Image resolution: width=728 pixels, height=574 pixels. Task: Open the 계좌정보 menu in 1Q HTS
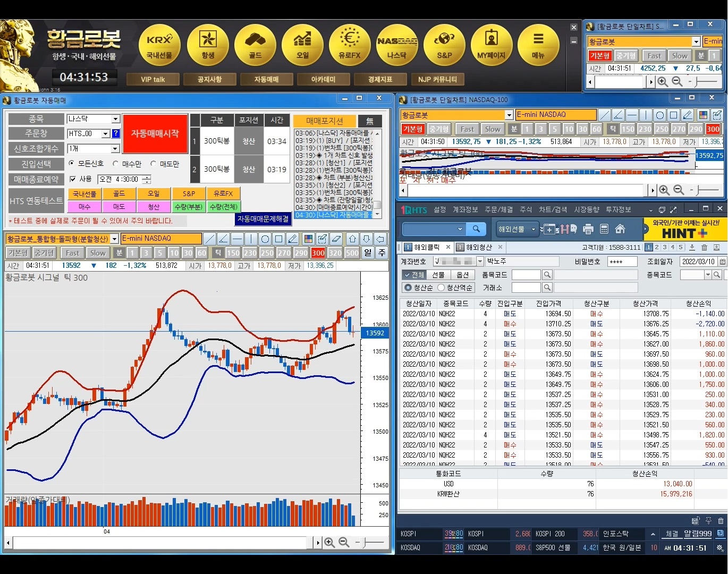point(465,210)
